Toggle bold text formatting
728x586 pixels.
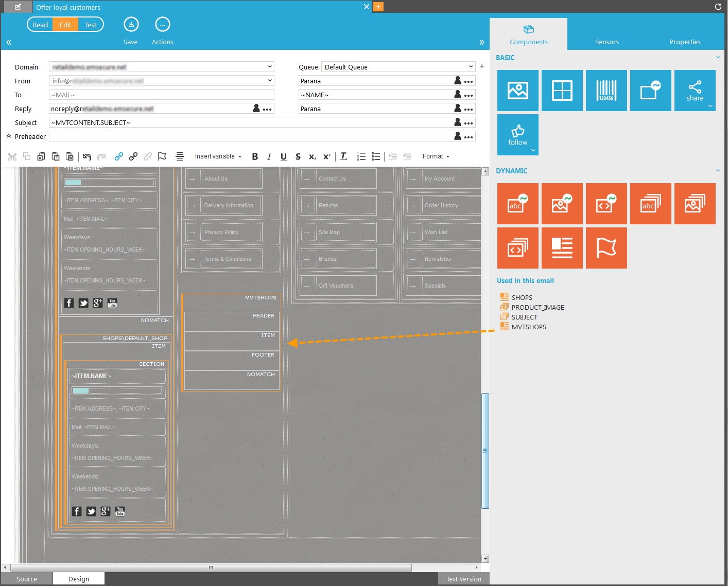tap(255, 156)
